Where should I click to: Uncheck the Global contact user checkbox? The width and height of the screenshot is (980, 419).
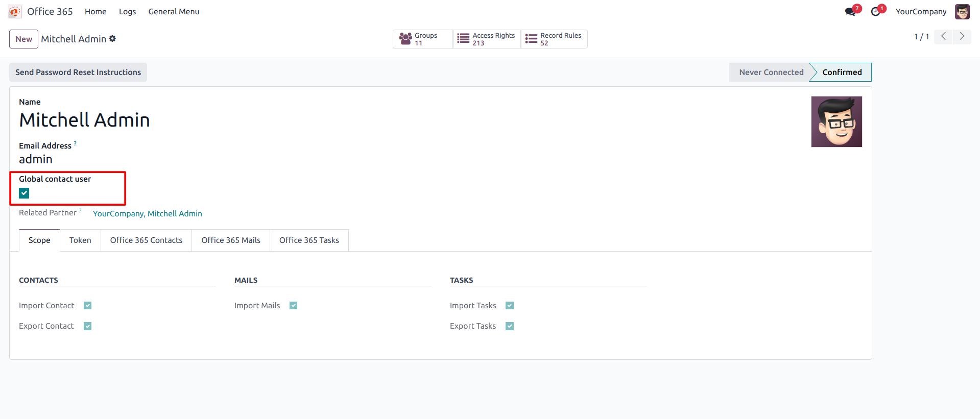[24, 193]
